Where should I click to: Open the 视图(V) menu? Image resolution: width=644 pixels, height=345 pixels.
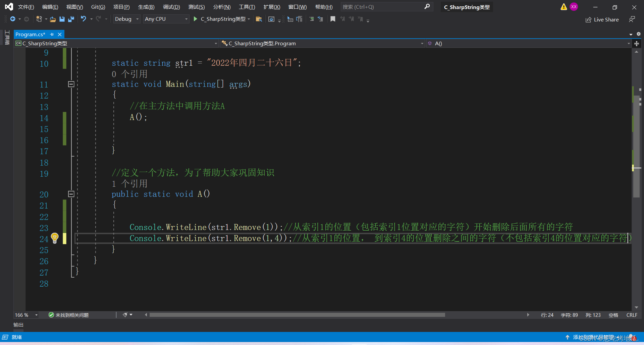tap(75, 7)
